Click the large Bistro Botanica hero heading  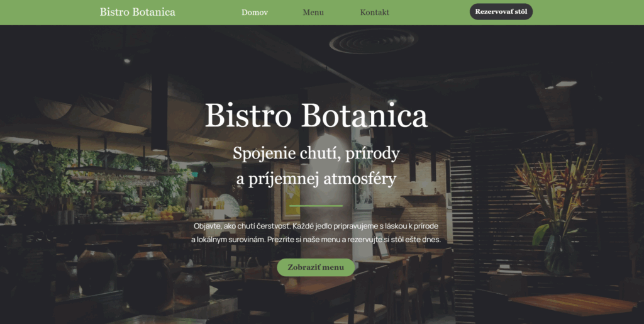coord(316,115)
